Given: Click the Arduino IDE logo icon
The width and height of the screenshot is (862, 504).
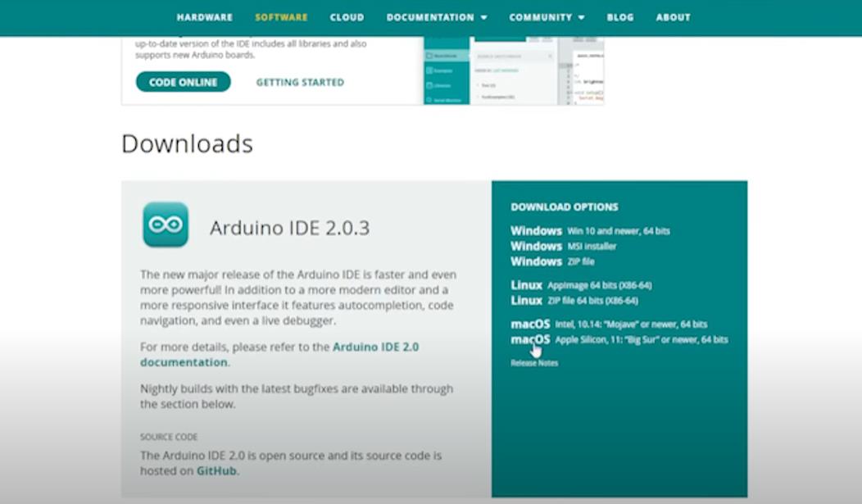Looking at the screenshot, I should [x=166, y=225].
